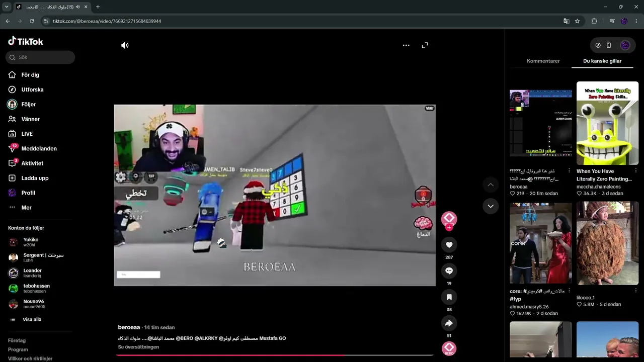Screen dimensions: 644x362
Task: Open options for beroeaa recommended video
Action: click(x=569, y=171)
